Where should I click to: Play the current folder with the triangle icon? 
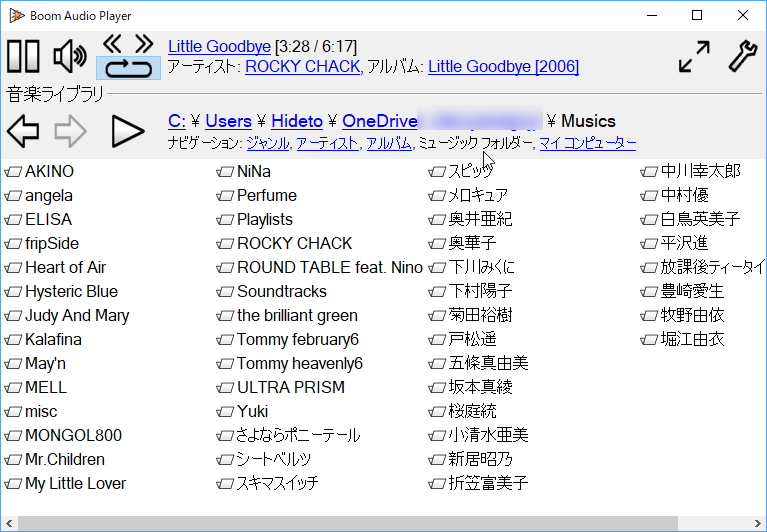(x=128, y=131)
